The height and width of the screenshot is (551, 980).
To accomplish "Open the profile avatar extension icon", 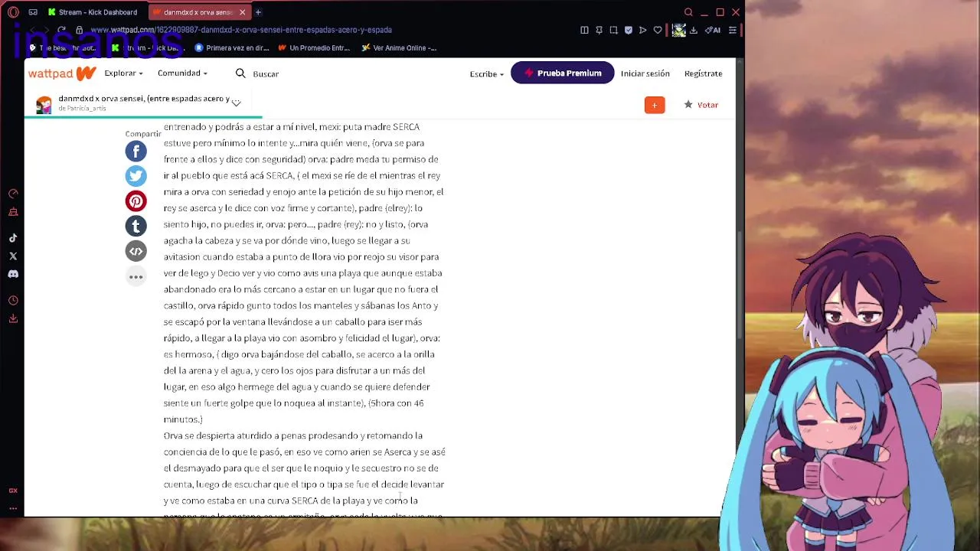I will coord(678,30).
